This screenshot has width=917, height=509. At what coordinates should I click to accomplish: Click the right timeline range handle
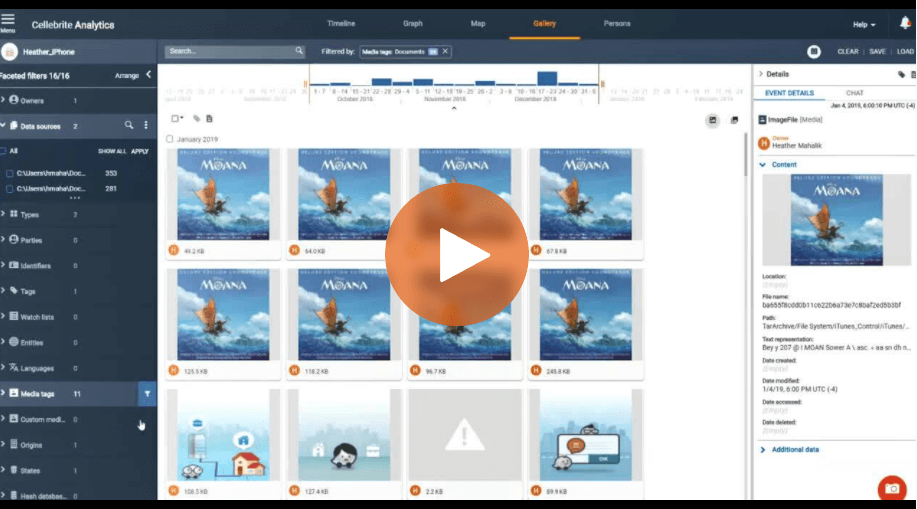tap(602, 84)
